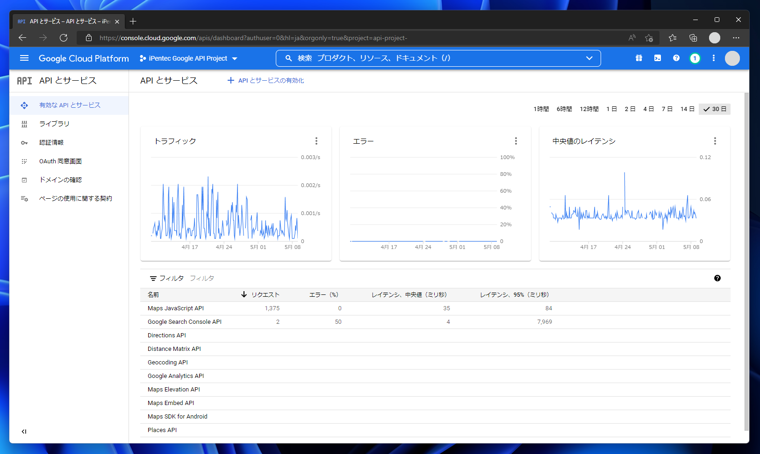The height and width of the screenshot is (454, 760).
Task: Open the browser collections icon
Action: pos(693,38)
